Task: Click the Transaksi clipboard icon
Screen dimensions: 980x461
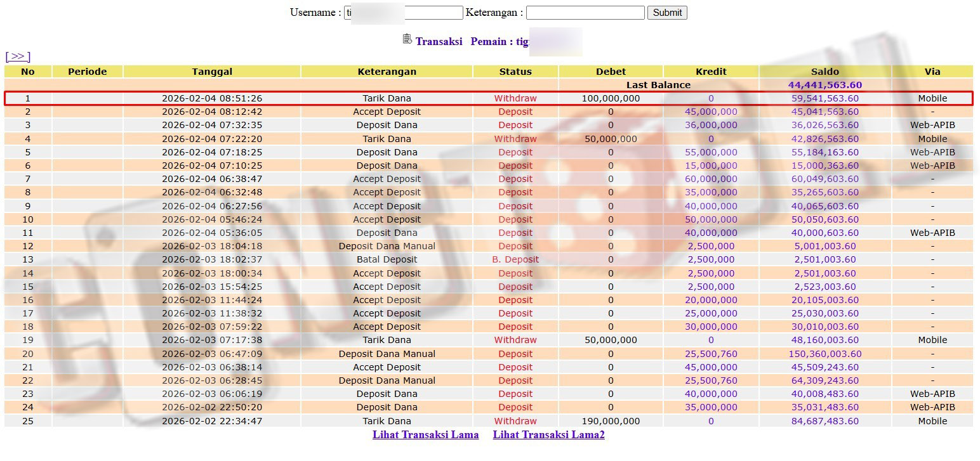Action: coord(407,39)
